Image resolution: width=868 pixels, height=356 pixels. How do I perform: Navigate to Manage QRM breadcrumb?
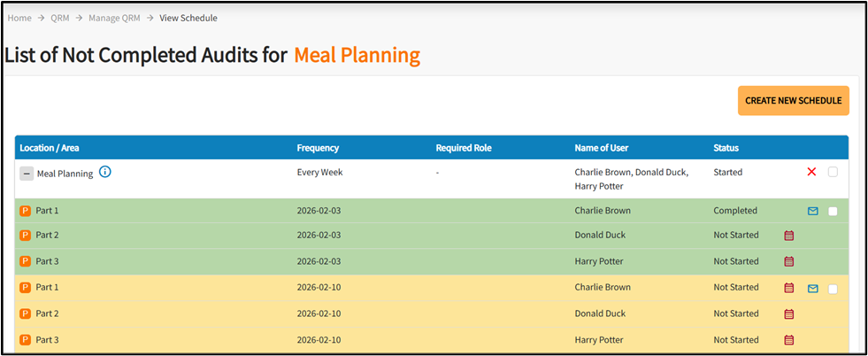(111, 18)
